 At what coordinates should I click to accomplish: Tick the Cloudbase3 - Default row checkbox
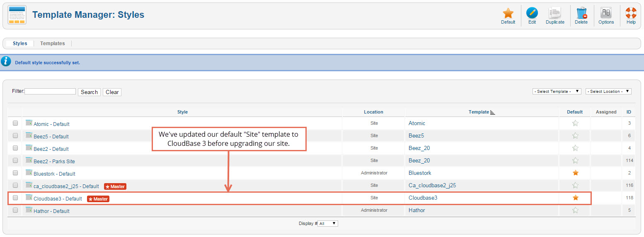pos(15,198)
